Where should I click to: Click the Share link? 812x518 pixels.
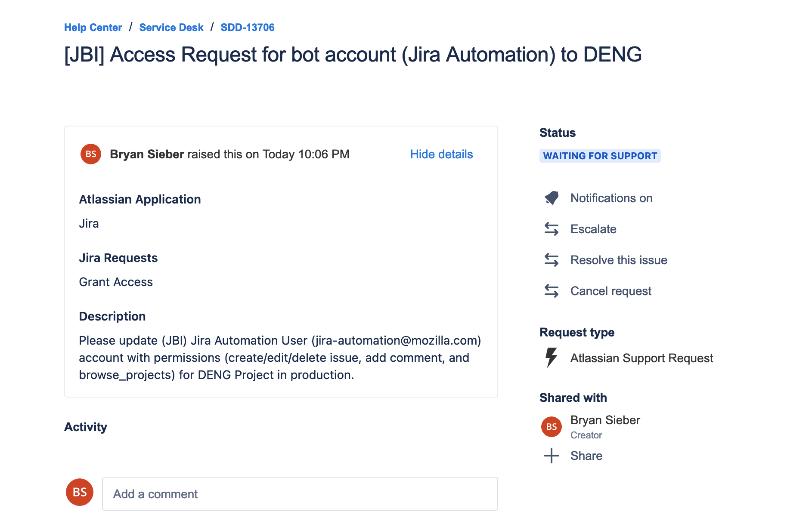click(x=586, y=456)
